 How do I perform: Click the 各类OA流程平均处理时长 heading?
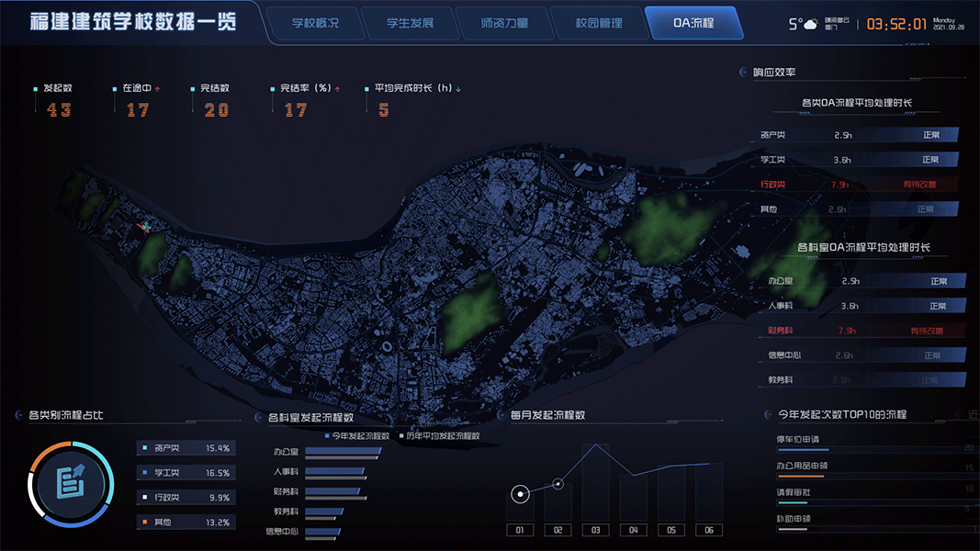pyautogui.click(x=857, y=103)
